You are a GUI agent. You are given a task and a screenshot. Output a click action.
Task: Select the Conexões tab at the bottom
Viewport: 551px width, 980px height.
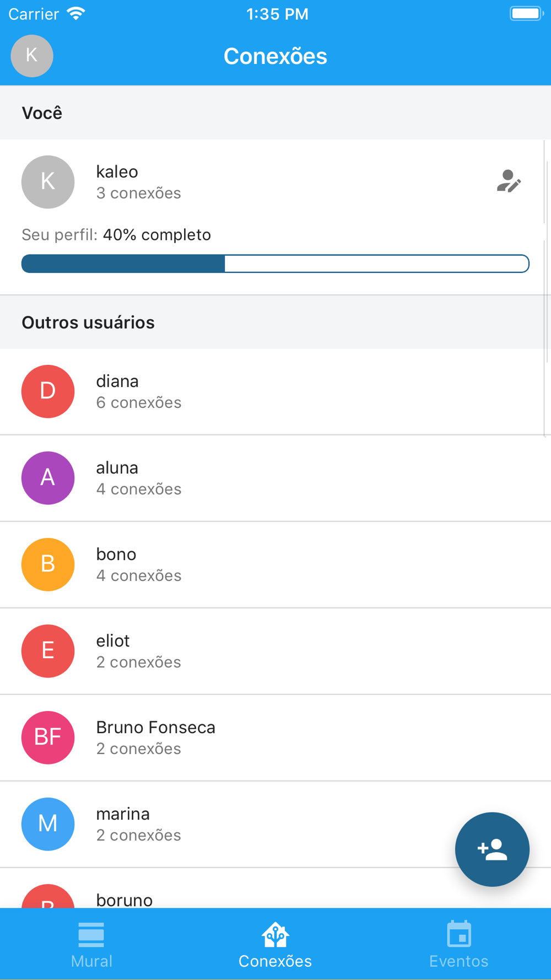275,944
